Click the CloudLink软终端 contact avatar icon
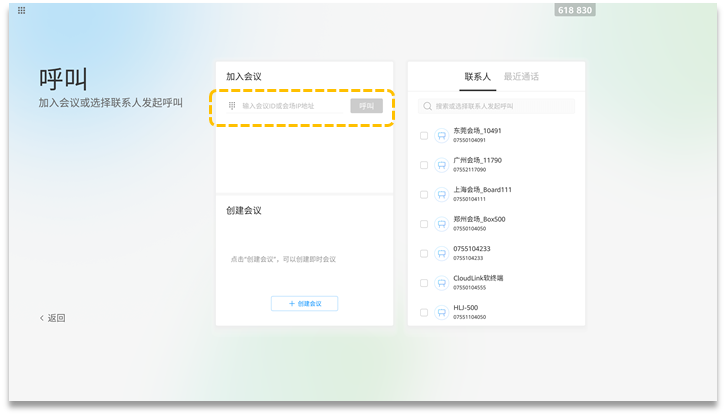The image size is (726, 416). pos(441,283)
